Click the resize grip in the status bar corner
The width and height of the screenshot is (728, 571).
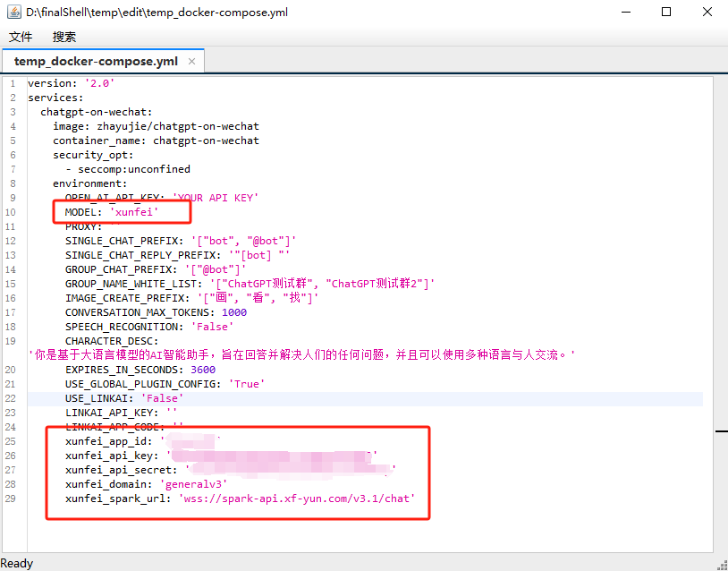[721, 564]
